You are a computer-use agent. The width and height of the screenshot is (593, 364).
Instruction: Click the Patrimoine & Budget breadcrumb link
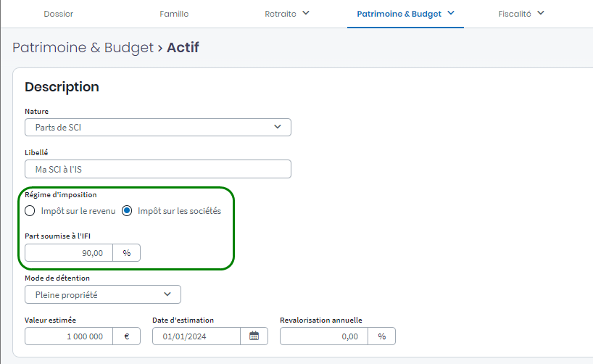coord(83,48)
